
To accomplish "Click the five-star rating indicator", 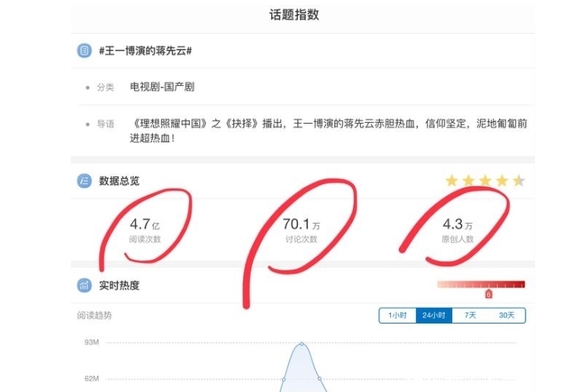I will tap(485, 180).
